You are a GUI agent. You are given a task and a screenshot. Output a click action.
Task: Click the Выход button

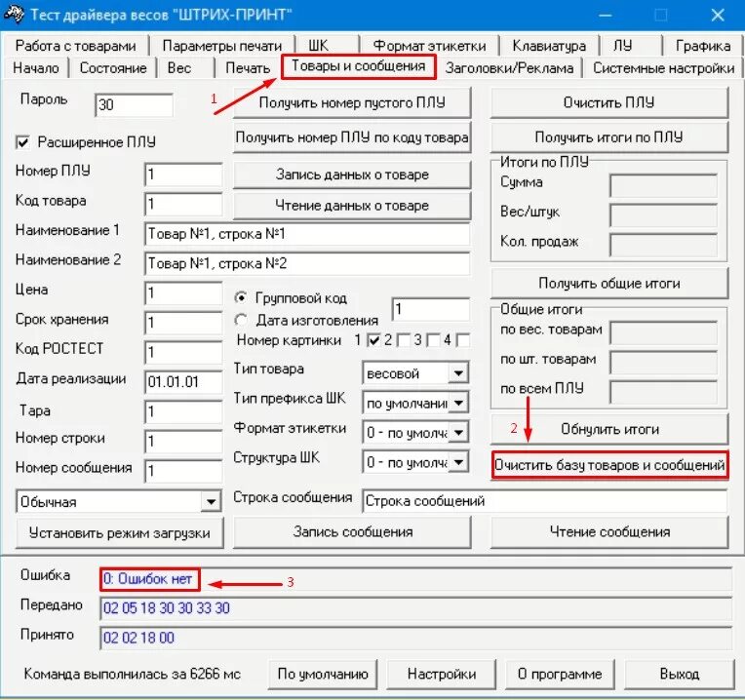click(x=679, y=674)
